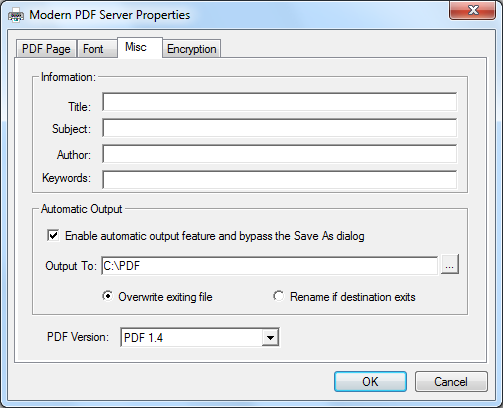Viewport: 503px width, 408px height.
Task: Click the printer icon in the title bar
Action: click(16, 15)
